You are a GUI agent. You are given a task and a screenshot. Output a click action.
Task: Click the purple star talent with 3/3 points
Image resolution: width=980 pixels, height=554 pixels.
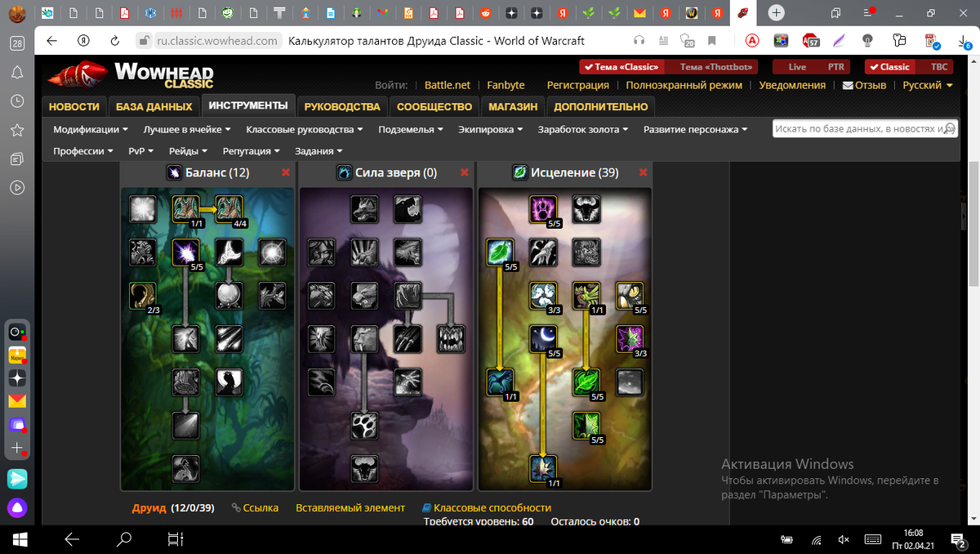pyautogui.click(x=630, y=340)
